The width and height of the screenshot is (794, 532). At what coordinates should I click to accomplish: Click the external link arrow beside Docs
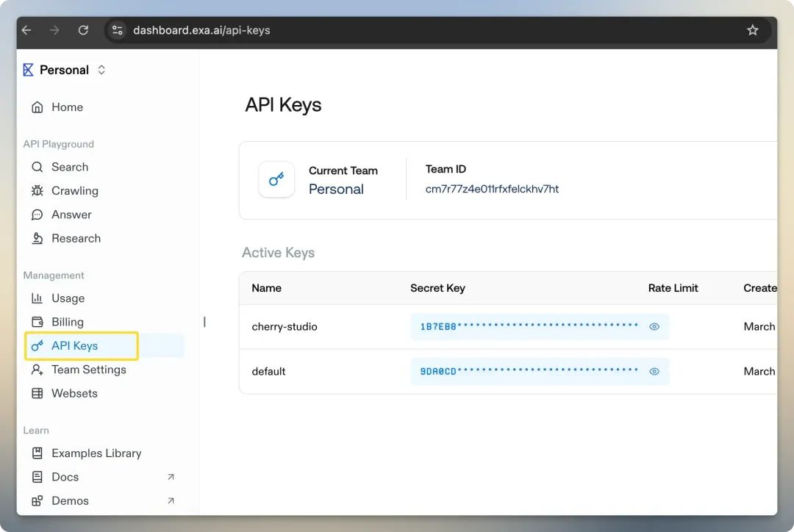(x=171, y=477)
